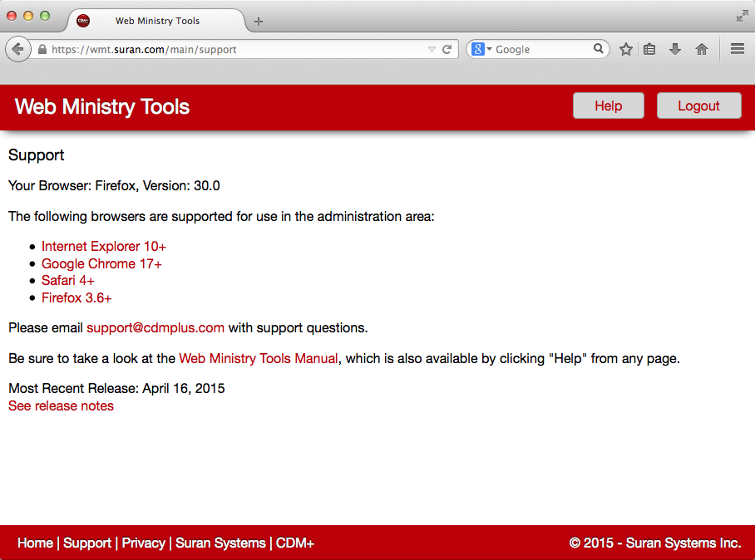This screenshot has width=755, height=560.
Task: Open the Google search engine dropdown
Action: pyautogui.click(x=481, y=50)
